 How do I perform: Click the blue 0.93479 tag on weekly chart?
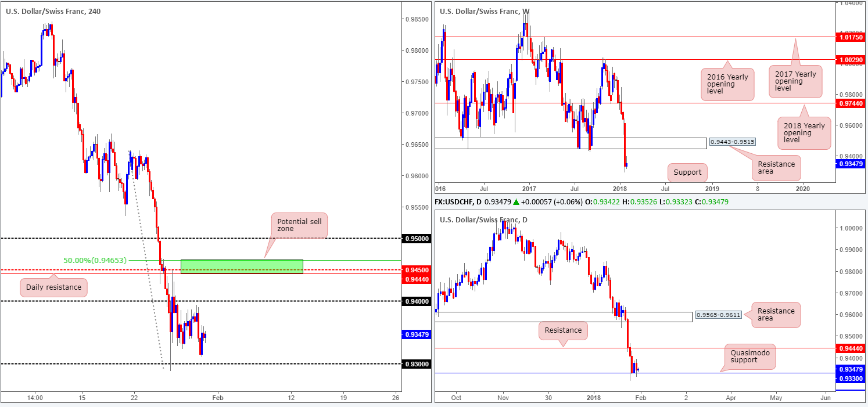click(850, 164)
